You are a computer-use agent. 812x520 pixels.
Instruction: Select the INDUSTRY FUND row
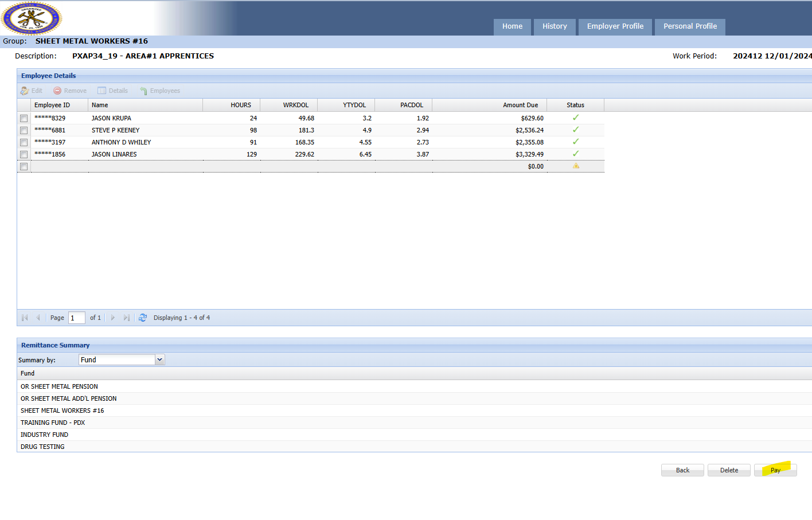tap(415, 435)
